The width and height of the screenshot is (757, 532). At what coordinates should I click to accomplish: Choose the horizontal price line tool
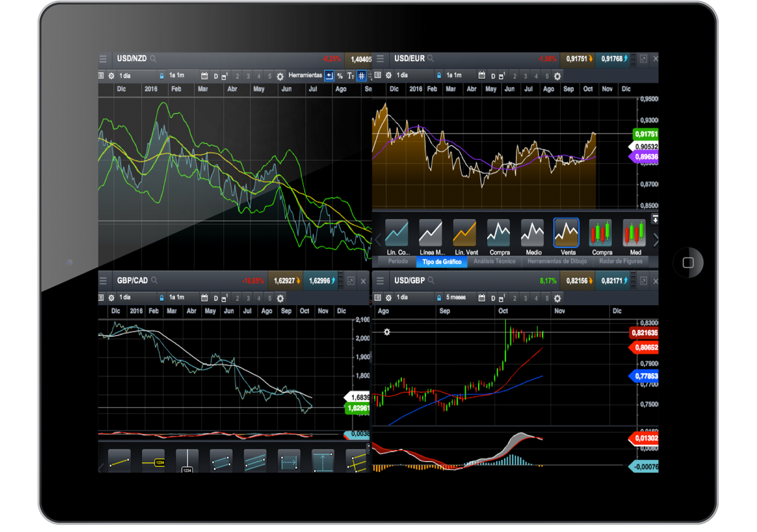153,461
